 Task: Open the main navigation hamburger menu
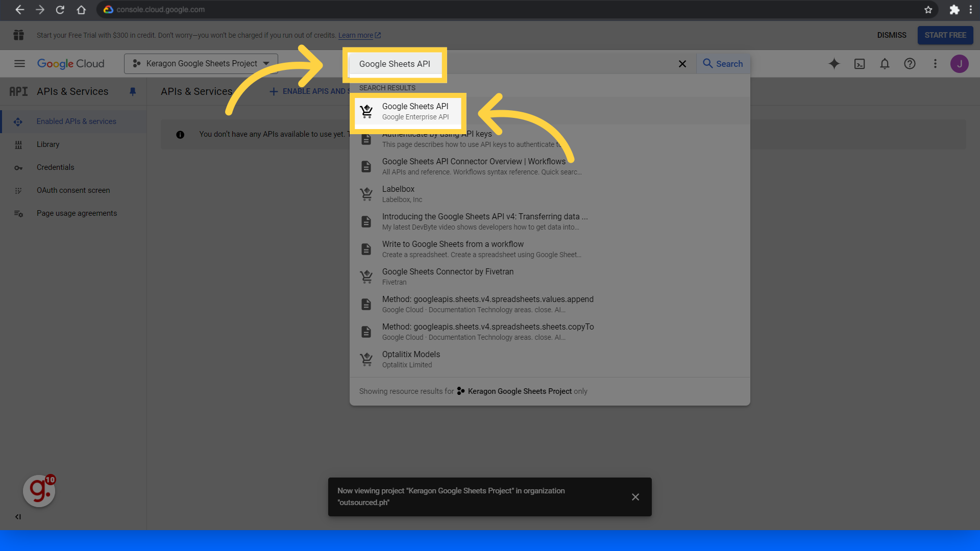pyautogui.click(x=19, y=64)
